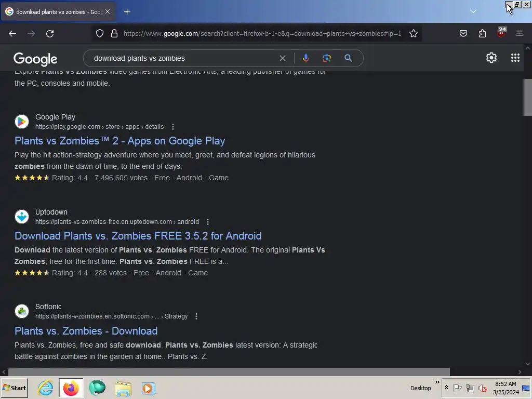Open tracking protection shield info
This screenshot has height=399, width=532.
click(x=100, y=33)
